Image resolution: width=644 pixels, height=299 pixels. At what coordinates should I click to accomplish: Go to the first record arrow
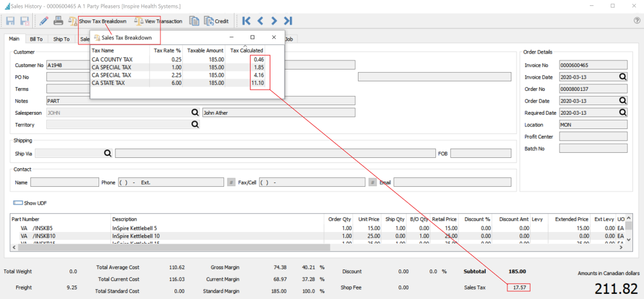[x=246, y=21]
